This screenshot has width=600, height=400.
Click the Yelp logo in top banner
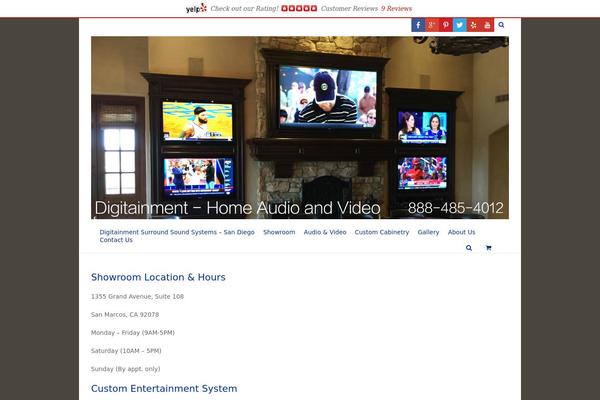point(196,8)
